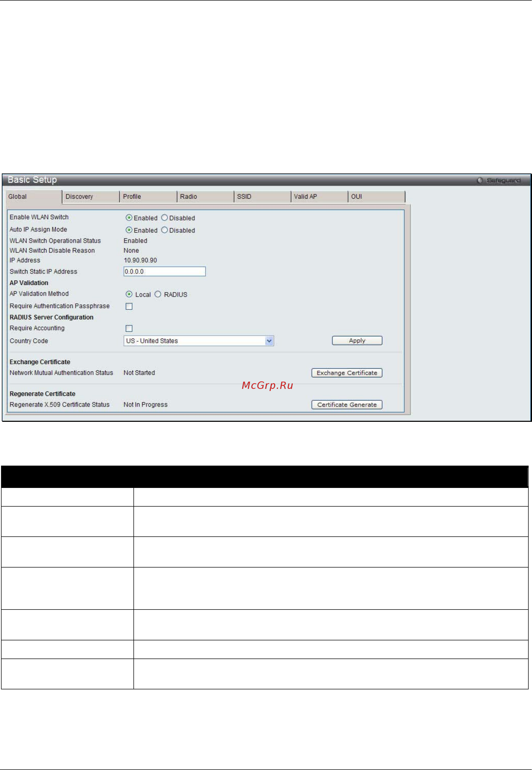Open the Discovery tab
This screenshot has width=532, height=770.
pyautogui.click(x=91, y=197)
